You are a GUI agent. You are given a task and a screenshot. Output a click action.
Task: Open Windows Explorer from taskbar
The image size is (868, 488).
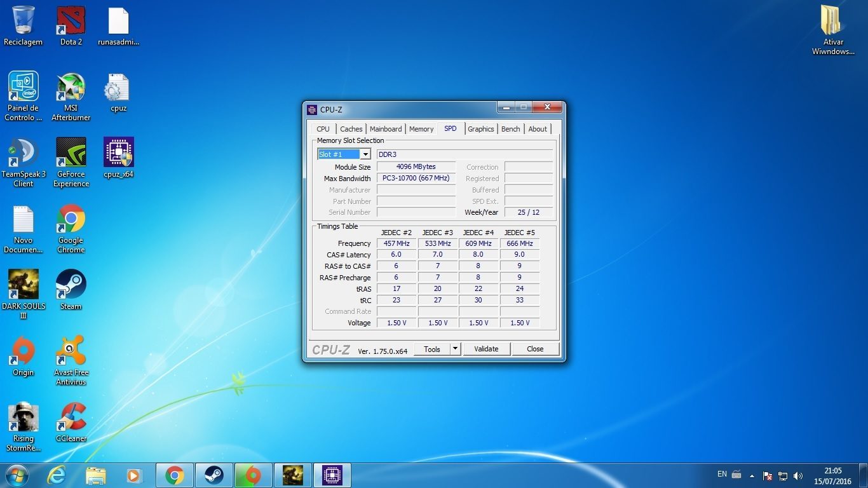(x=96, y=475)
